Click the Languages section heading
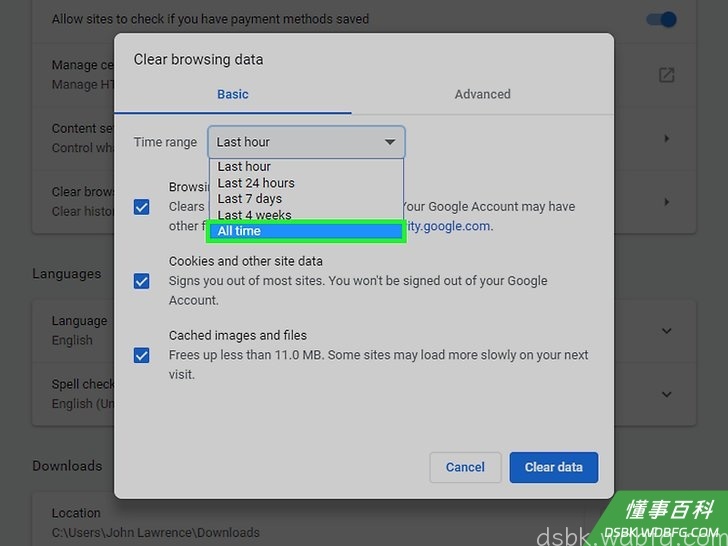 pyautogui.click(x=66, y=274)
